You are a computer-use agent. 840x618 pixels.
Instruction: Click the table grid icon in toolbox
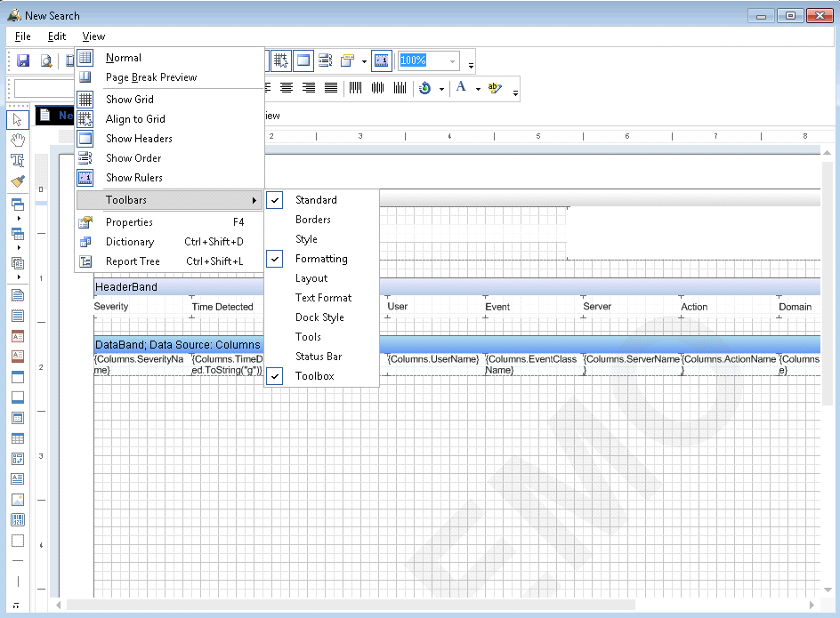[x=17, y=438]
